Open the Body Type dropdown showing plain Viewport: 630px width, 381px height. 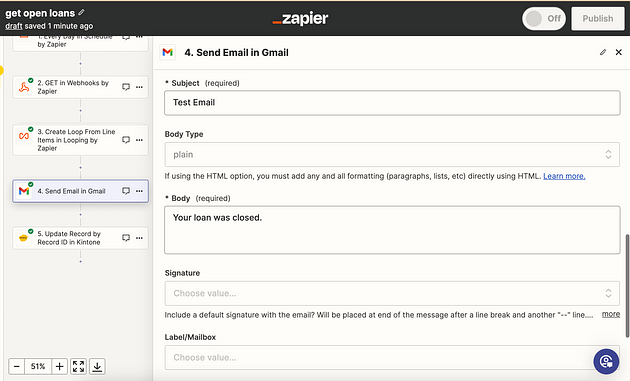pyautogui.click(x=392, y=155)
